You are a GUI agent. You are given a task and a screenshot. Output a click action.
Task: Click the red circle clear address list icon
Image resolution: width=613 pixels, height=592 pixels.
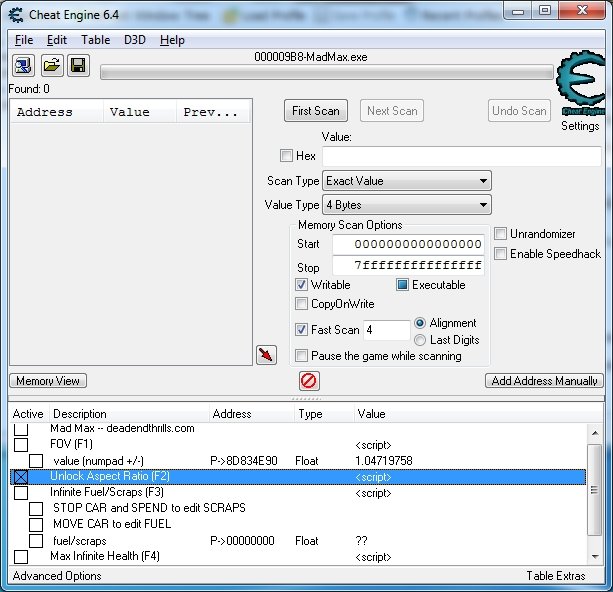(309, 381)
